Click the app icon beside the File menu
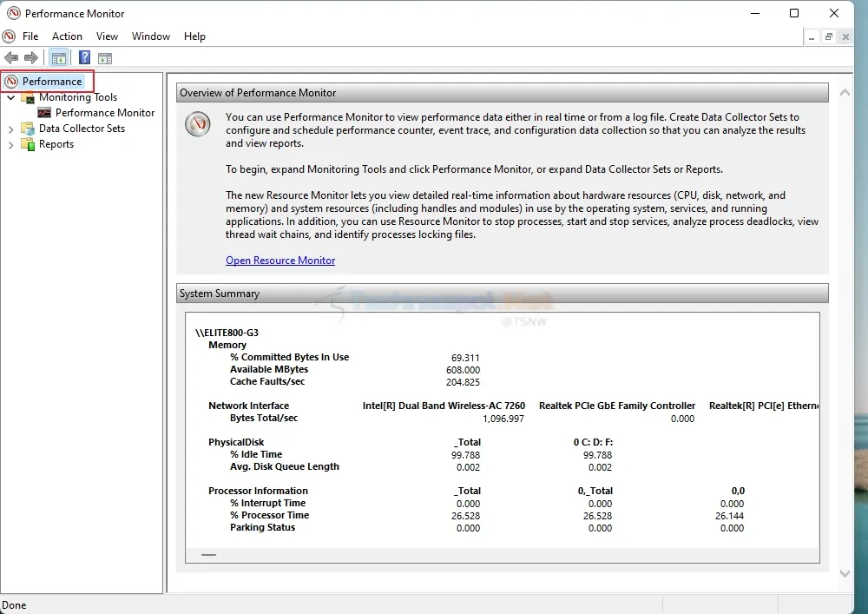This screenshot has width=868, height=614. tap(9, 36)
